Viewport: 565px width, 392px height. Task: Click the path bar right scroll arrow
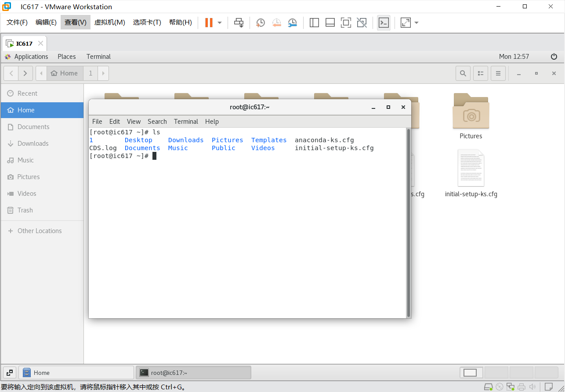pos(103,73)
